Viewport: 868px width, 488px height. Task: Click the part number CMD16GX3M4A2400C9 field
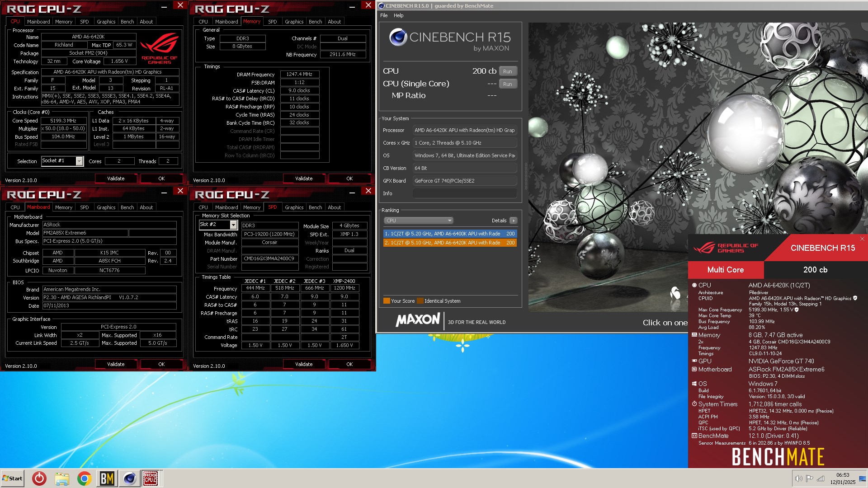click(x=269, y=258)
